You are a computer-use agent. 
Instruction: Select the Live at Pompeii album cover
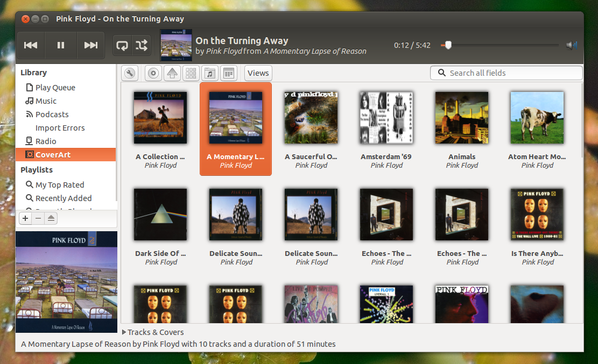[x=311, y=304]
